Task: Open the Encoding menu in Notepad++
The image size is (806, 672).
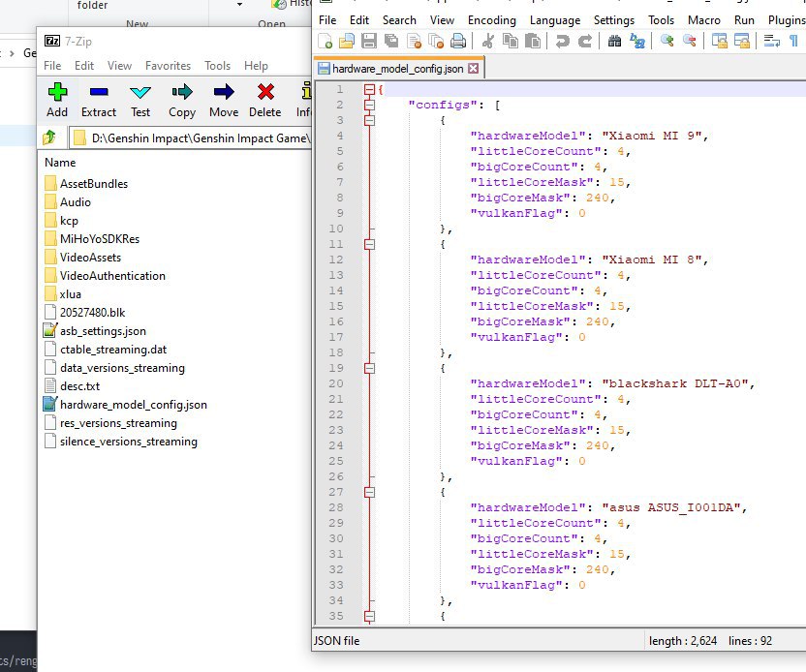Action: point(491,20)
